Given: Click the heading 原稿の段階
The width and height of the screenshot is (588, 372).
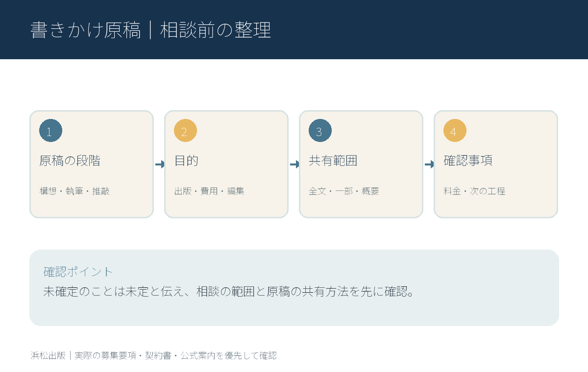Looking at the screenshot, I should click(x=70, y=161).
